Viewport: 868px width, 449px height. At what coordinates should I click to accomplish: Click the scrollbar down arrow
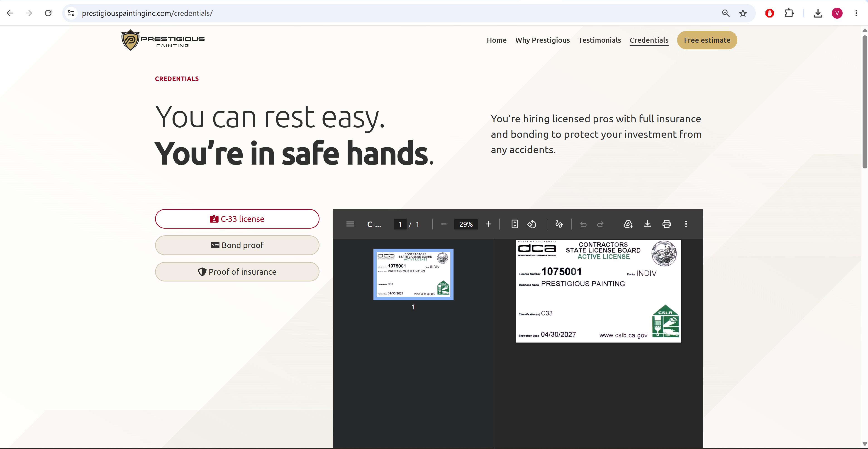865,444
